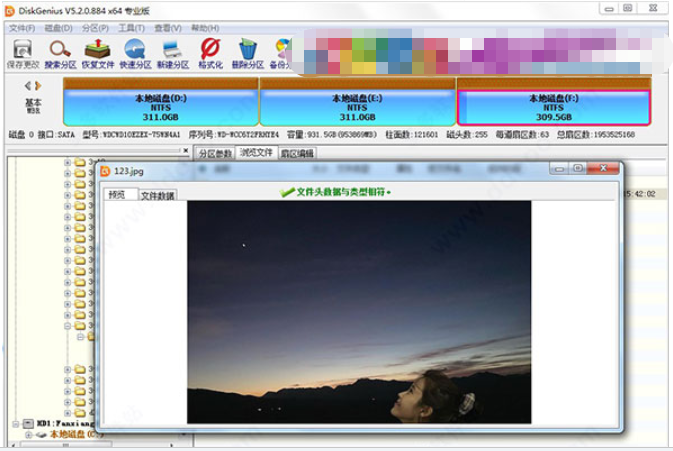Collapse the HD1 disk tree node
This screenshot has height=451, width=673.
pyautogui.click(x=16, y=424)
